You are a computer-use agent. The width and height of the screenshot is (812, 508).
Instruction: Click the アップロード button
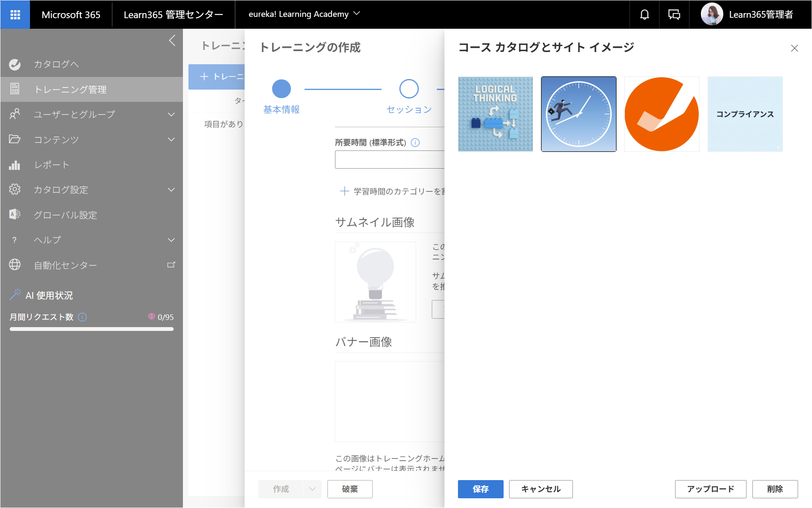[x=711, y=489]
